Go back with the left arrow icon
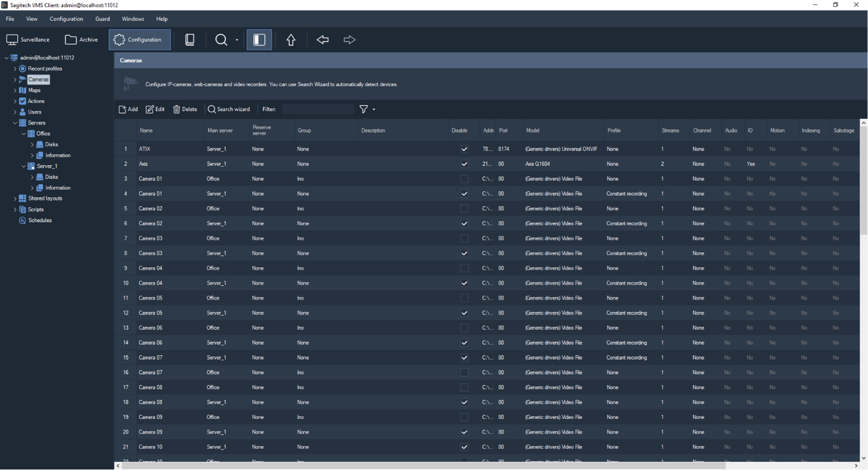The image size is (868, 470). pyautogui.click(x=322, y=40)
